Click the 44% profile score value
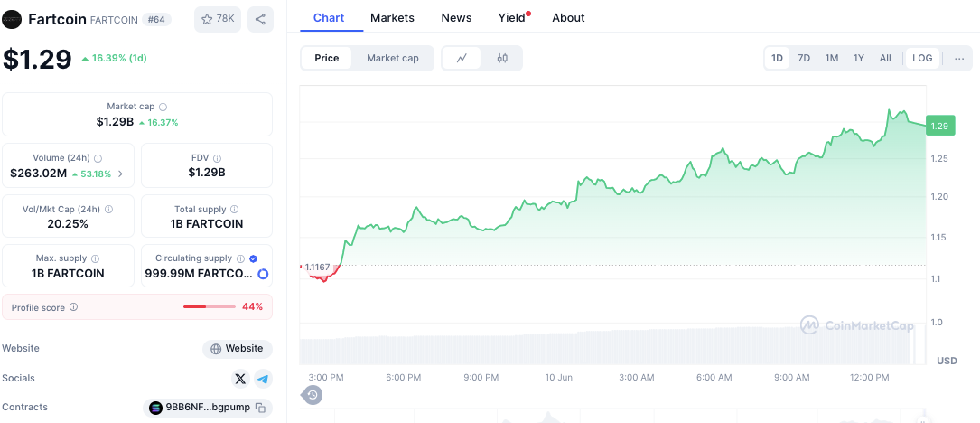 253,307
